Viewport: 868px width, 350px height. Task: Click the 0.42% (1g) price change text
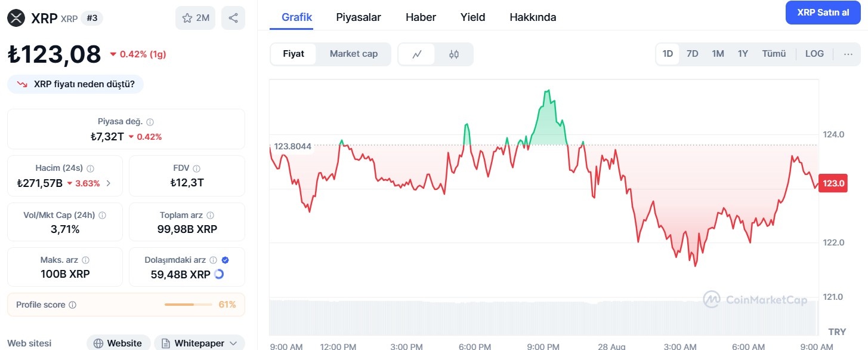[143, 54]
